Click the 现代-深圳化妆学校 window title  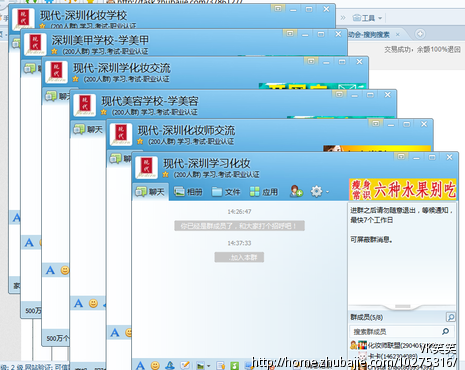tap(84, 15)
